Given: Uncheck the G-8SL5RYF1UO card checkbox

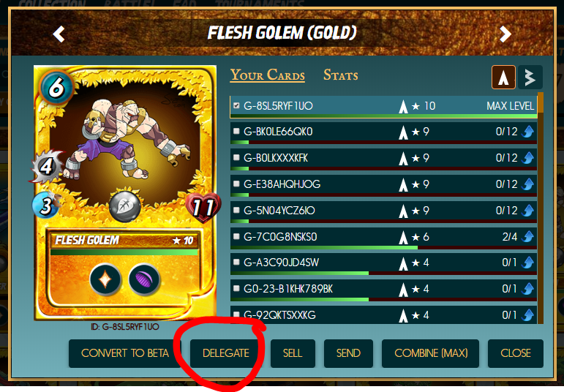Looking at the screenshot, I should (236, 105).
